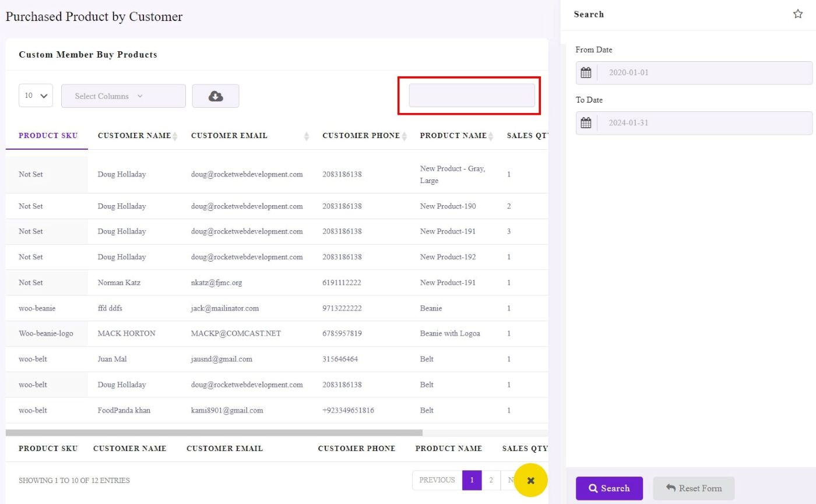Close the panel with yellow X button
Screen dimensions: 816x504
(530, 480)
